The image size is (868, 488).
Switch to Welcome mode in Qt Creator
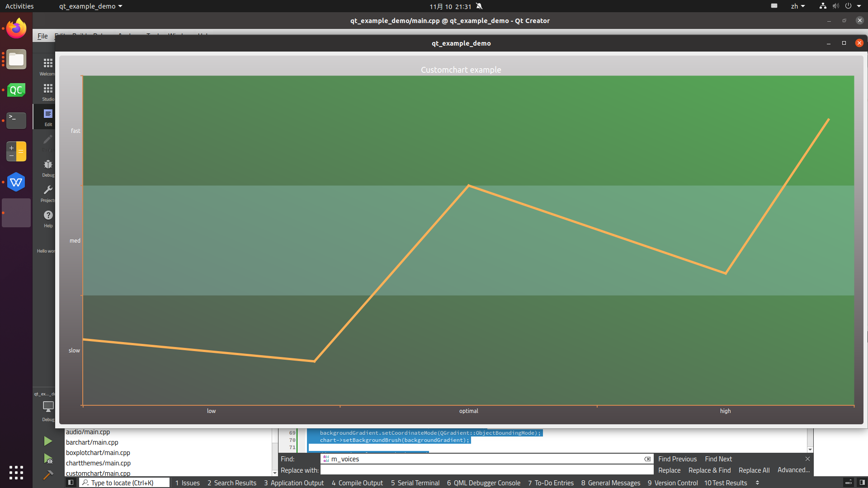(47, 66)
